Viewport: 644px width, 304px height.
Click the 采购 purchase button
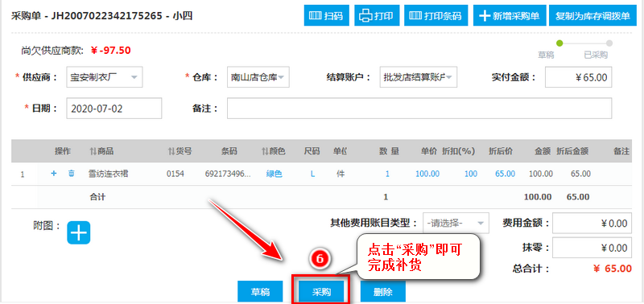point(321,292)
